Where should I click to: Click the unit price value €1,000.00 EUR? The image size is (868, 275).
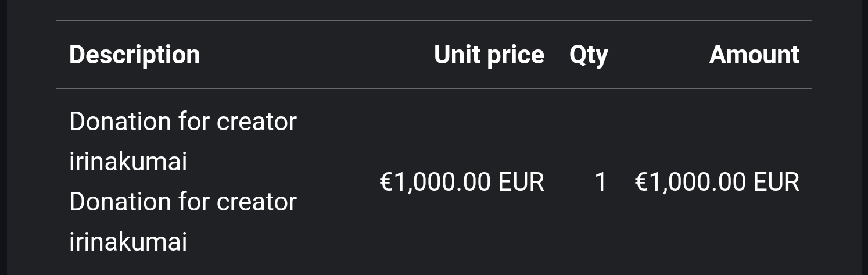(x=461, y=182)
